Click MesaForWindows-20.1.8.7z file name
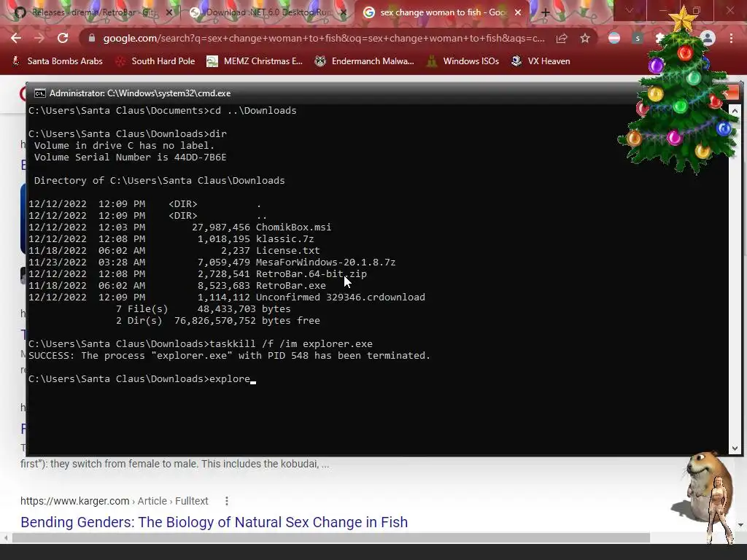 pyautogui.click(x=326, y=262)
